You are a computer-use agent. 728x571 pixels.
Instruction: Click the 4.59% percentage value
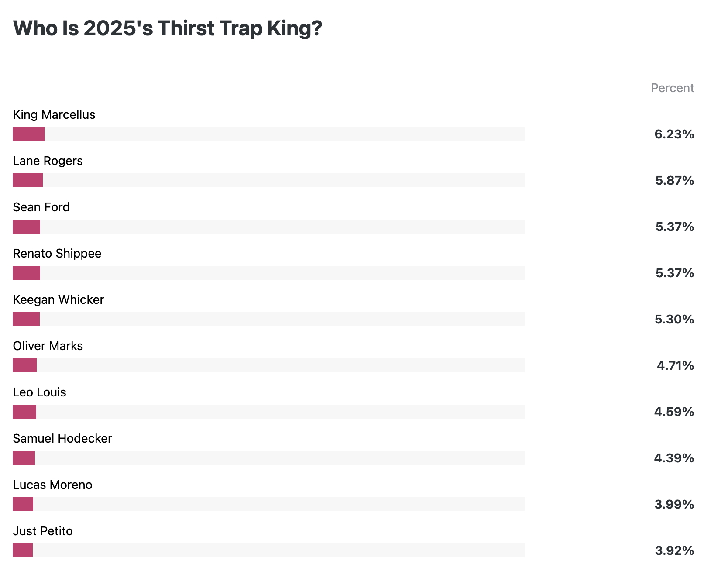(x=674, y=412)
